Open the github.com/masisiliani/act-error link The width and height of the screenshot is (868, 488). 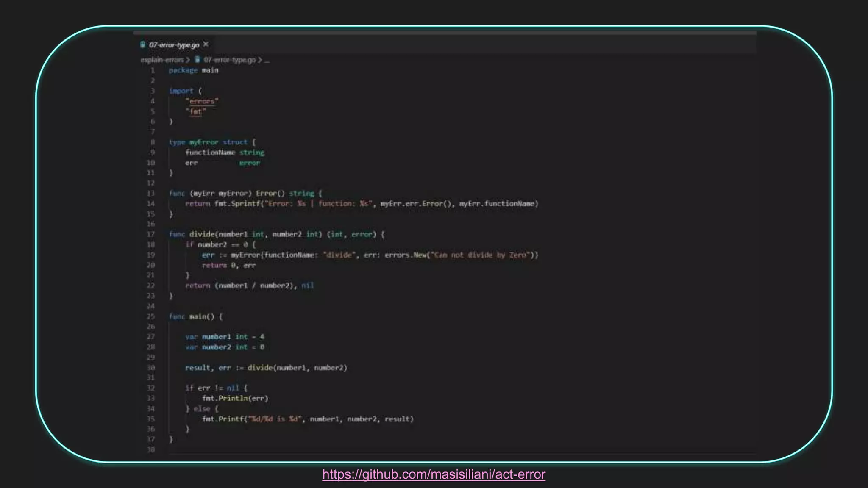[434, 474]
